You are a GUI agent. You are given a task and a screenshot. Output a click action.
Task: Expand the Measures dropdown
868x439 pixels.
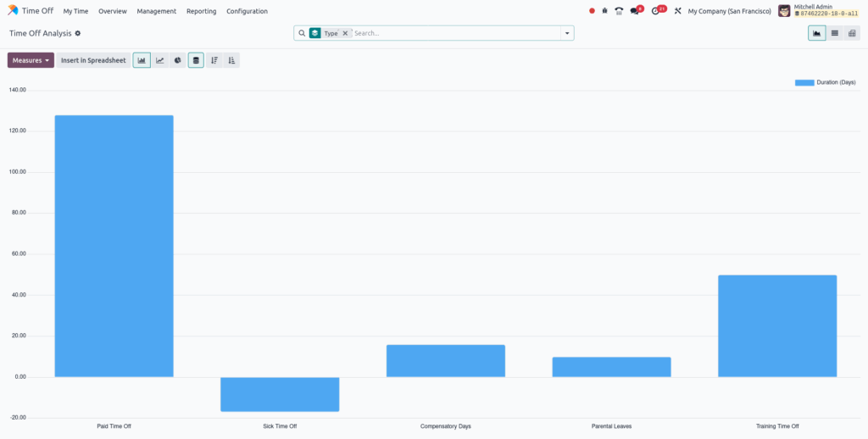pyautogui.click(x=31, y=60)
